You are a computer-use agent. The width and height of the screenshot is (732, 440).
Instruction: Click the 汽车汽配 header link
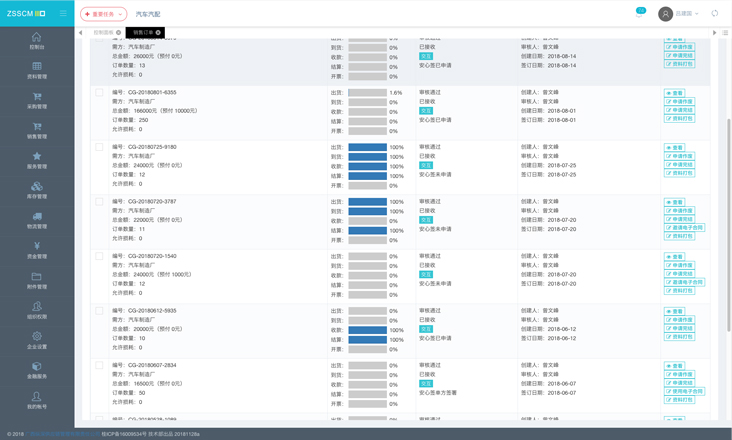pyautogui.click(x=148, y=14)
